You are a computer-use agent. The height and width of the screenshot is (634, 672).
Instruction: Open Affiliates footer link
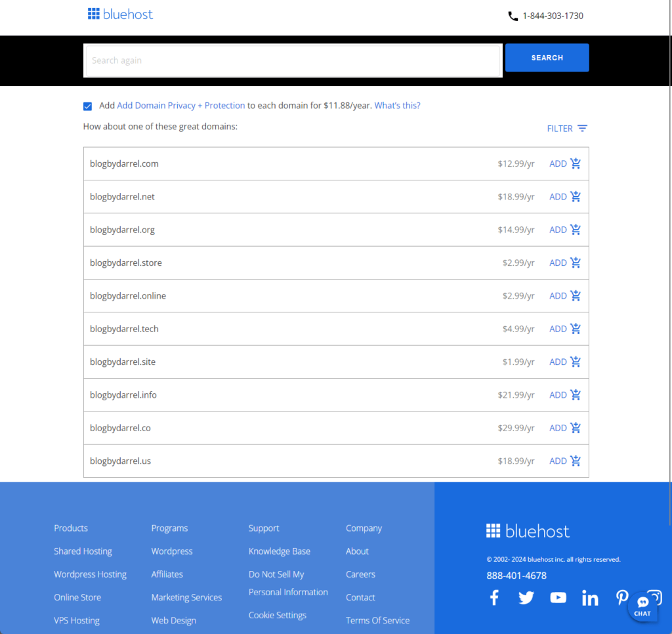(167, 574)
